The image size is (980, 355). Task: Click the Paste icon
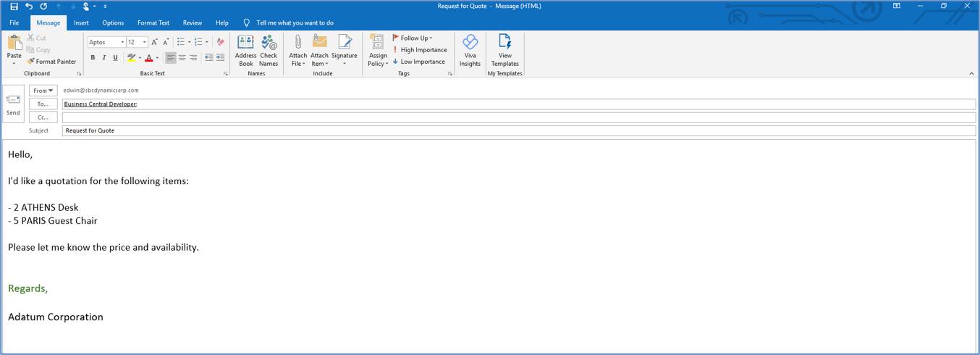[14, 43]
